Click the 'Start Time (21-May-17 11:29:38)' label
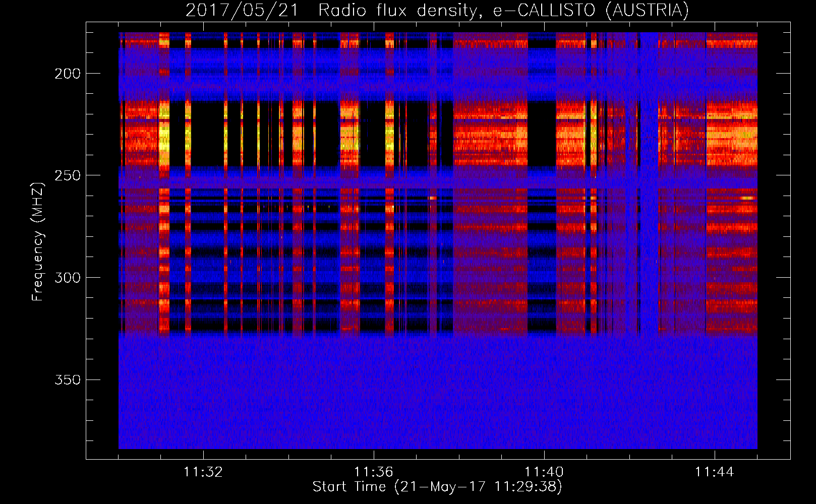Screen dimensions: 816x504 coord(437,487)
